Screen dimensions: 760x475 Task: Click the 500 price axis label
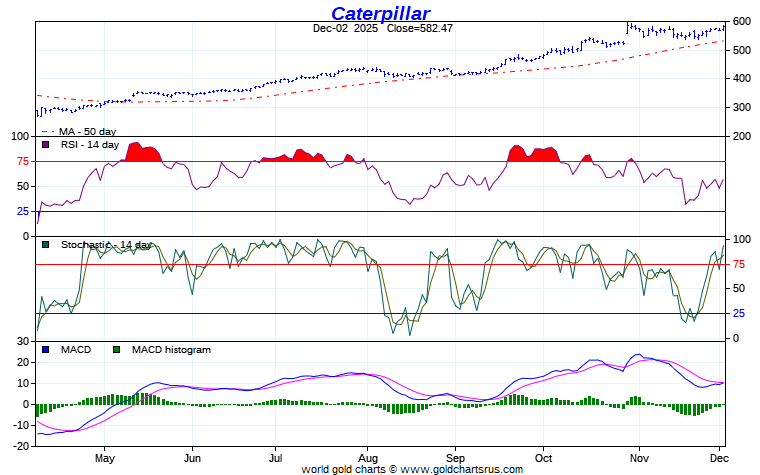(742, 50)
